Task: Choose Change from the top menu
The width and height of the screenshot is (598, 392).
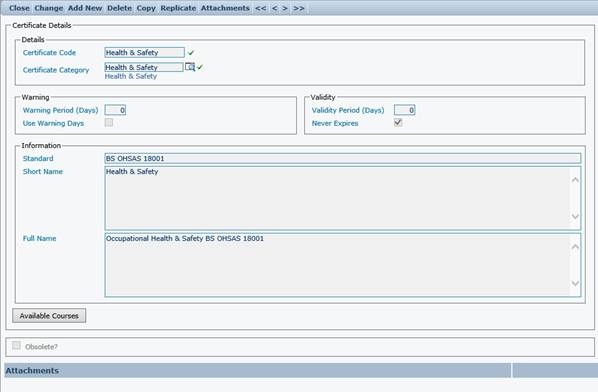Action: coord(48,8)
